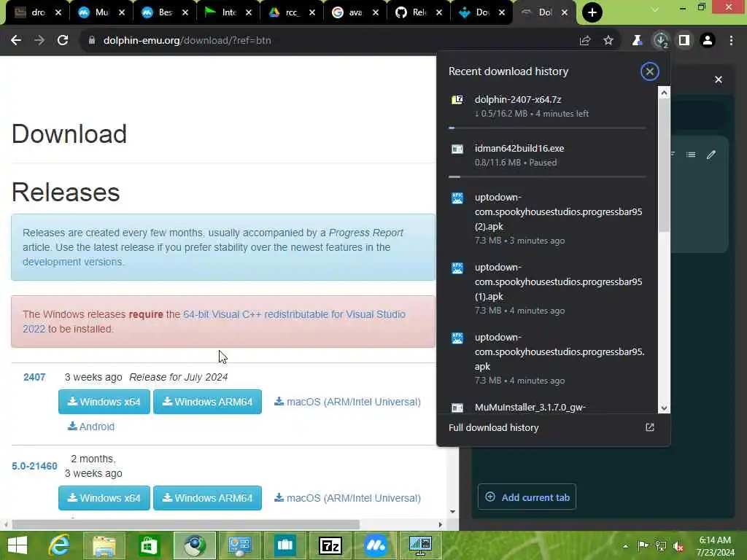Click the share page icon in address bar

coord(585,41)
